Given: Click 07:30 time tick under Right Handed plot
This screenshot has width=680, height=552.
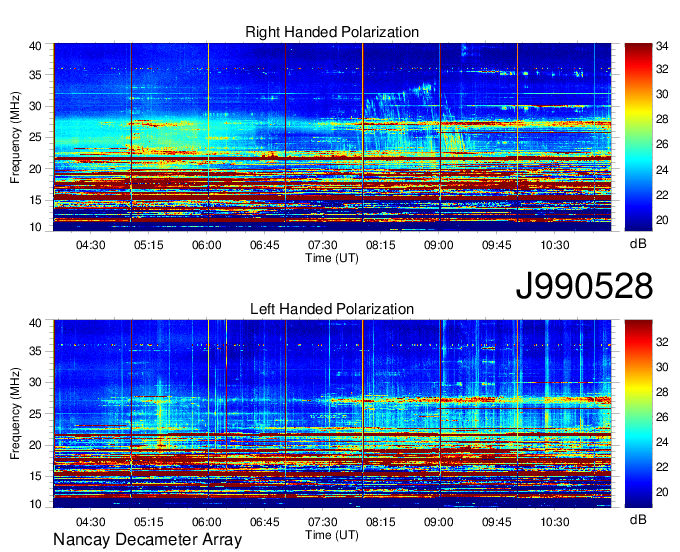Looking at the screenshot, I should [x=323, y=245].
